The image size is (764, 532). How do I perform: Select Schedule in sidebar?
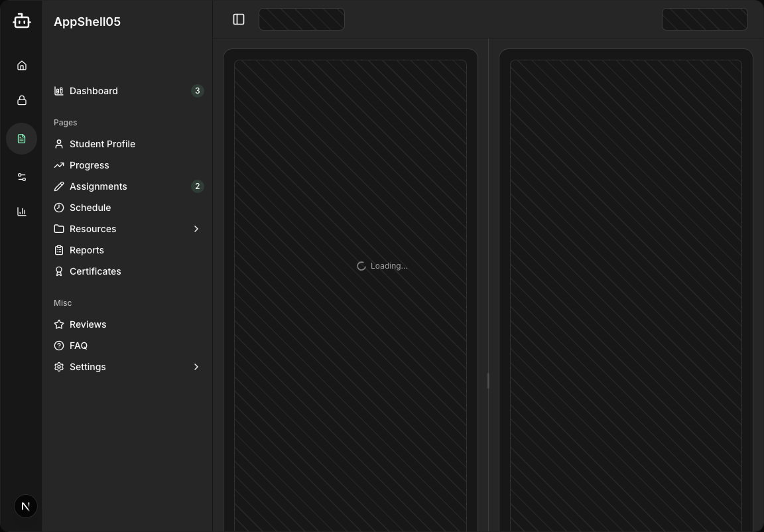coord(90,208)
